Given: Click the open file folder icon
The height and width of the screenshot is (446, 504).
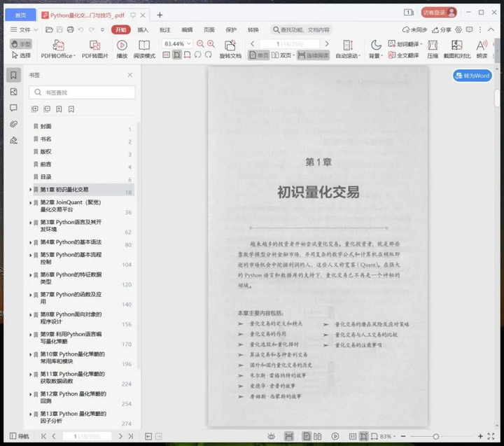Looking at the screenshot, I should pyautogui.click(x=49, y=29).
